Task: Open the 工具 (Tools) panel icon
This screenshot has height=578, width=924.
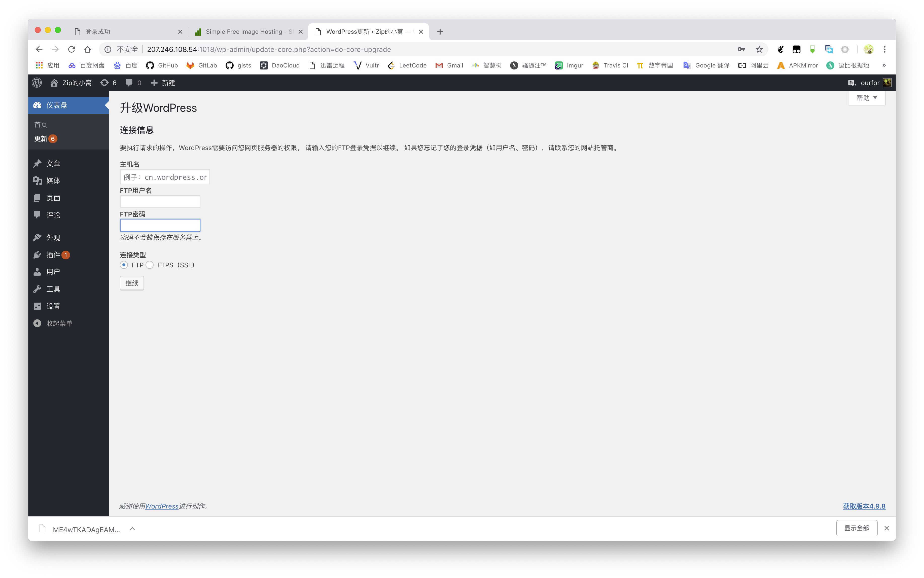Action: coord(38,288)
